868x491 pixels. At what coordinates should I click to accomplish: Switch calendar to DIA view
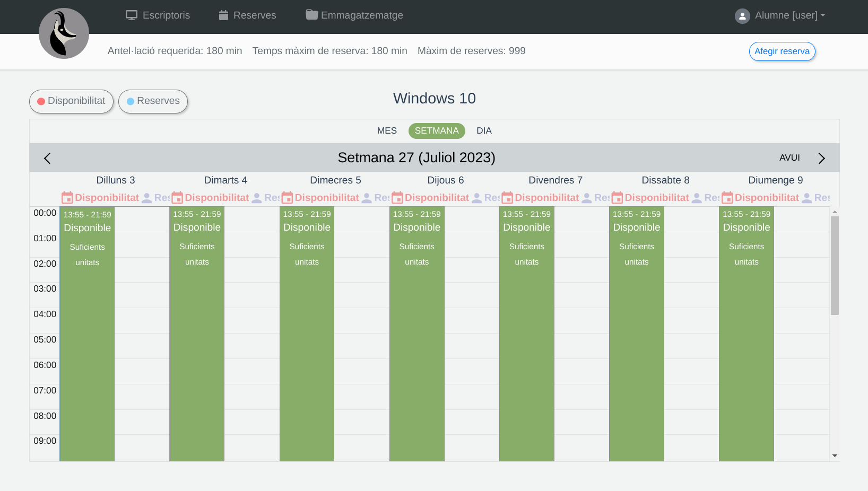click(x=484, y=131)
